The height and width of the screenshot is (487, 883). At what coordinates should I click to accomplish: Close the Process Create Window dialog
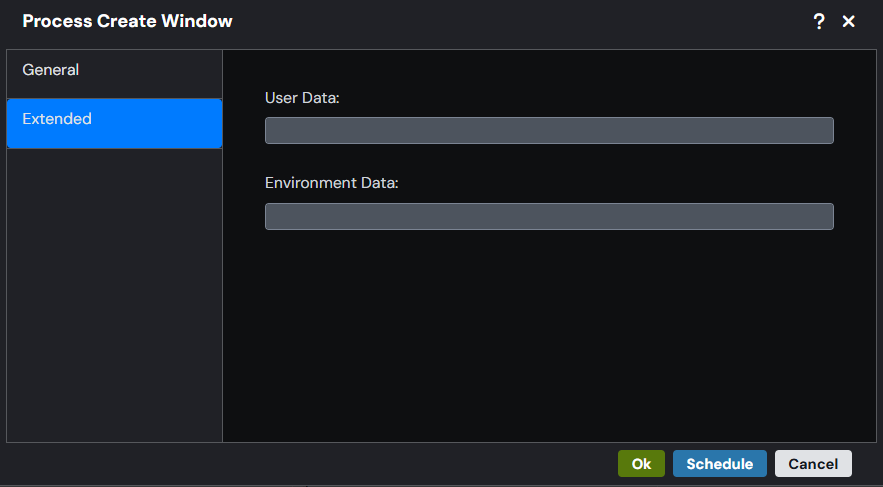[848, 21]
